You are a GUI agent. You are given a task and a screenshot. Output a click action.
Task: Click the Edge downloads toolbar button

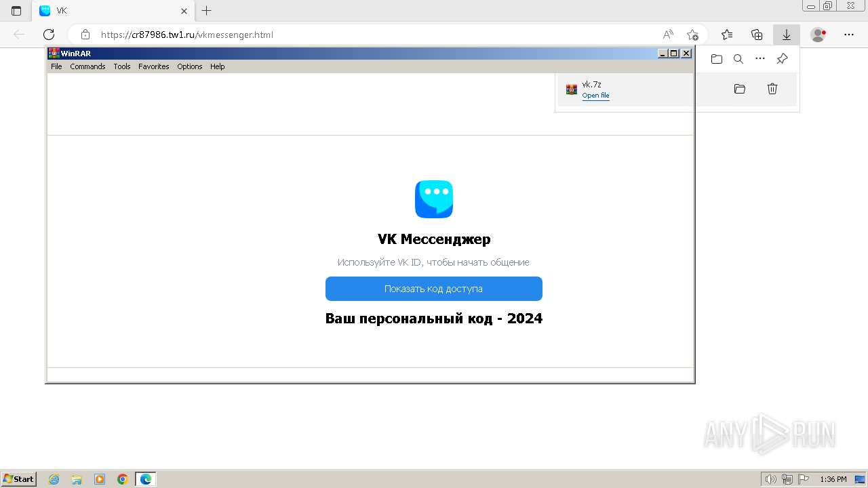tap(787, 35)
